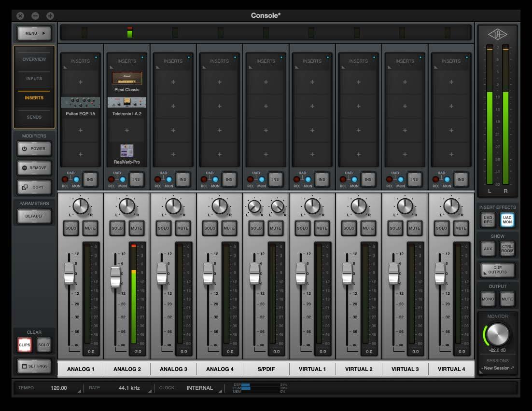Viewport: 532px width, 411px height.
Task: Click the Power modifier button
Action: tap(34, 149)
